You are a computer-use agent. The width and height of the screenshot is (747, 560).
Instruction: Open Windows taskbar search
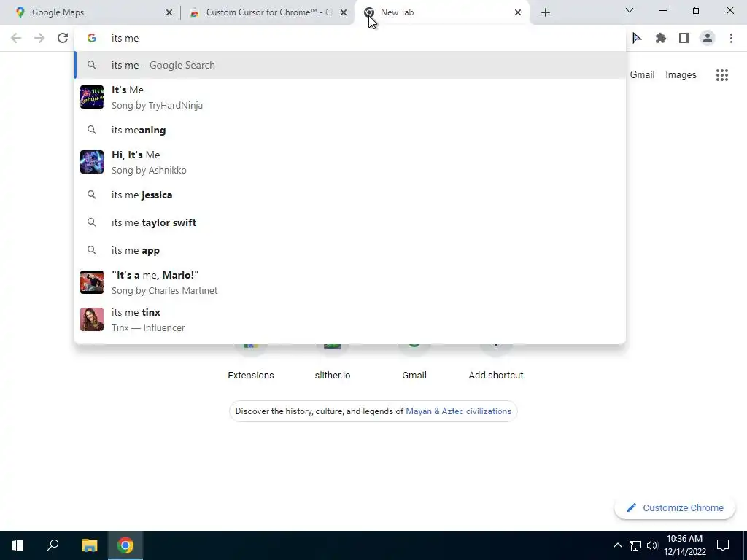tap(53, 545)
